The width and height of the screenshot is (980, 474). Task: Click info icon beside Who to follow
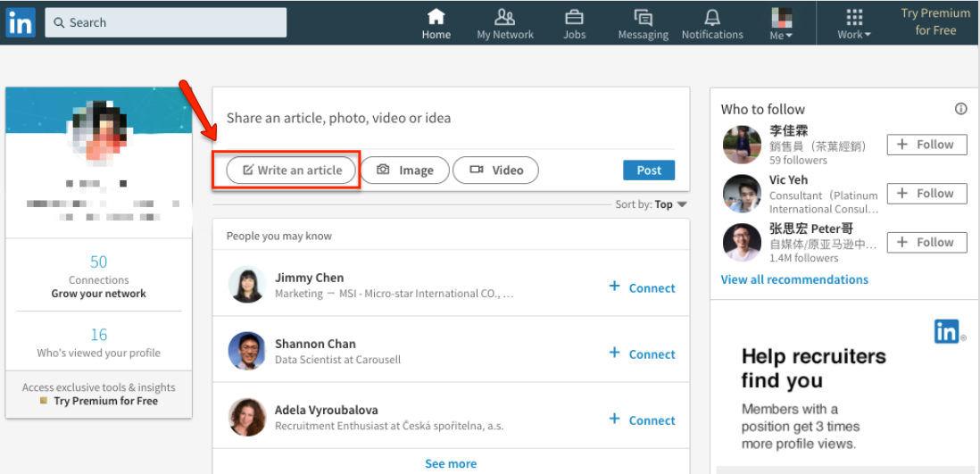(x=960, y=109)
